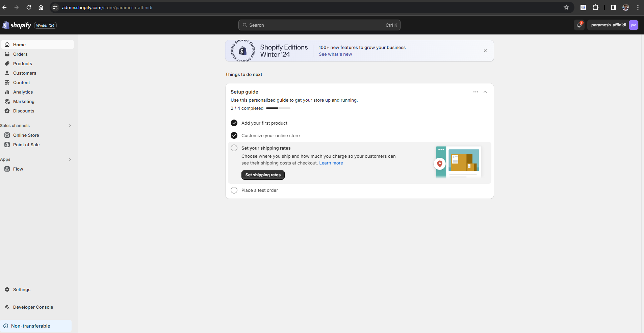The image size is (644, 333).
Task: Click the purple 'par' account avatar
Action: (633, 25)
